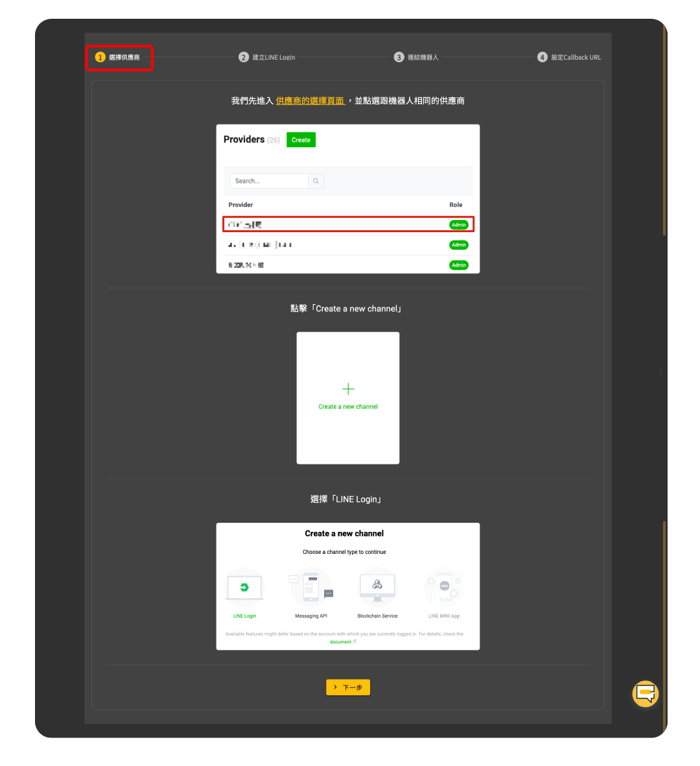Click the green Create providers button
The image size is (700, 766).
click(x=301, y=139)
